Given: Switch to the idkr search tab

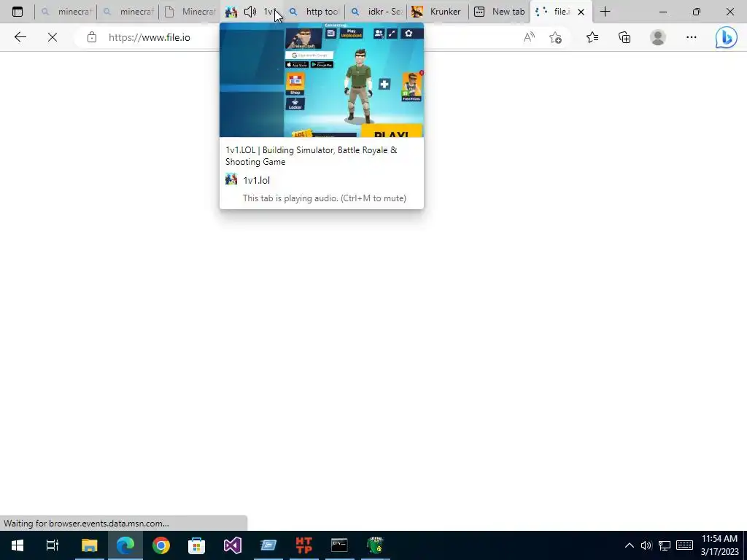Looking at the screenshot, I should 376,12.
